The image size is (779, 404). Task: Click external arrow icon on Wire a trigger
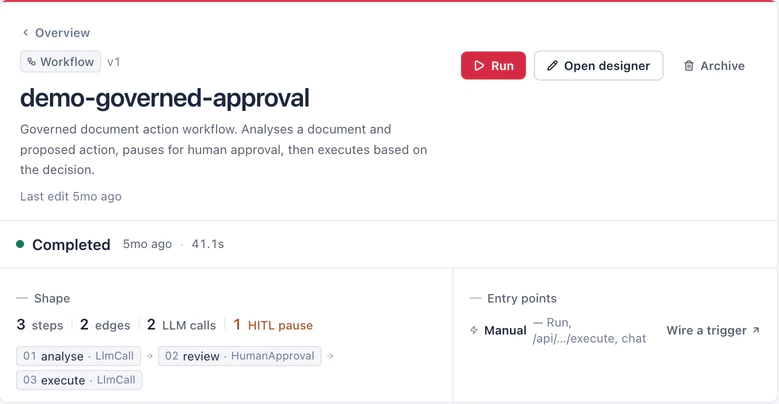756,329
